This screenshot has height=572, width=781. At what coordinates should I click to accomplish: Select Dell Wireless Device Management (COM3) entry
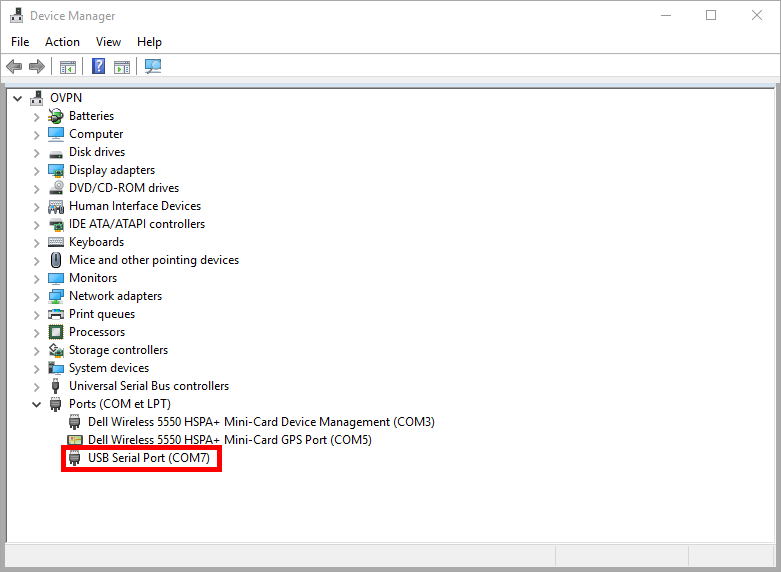click(x=261, y=422)
